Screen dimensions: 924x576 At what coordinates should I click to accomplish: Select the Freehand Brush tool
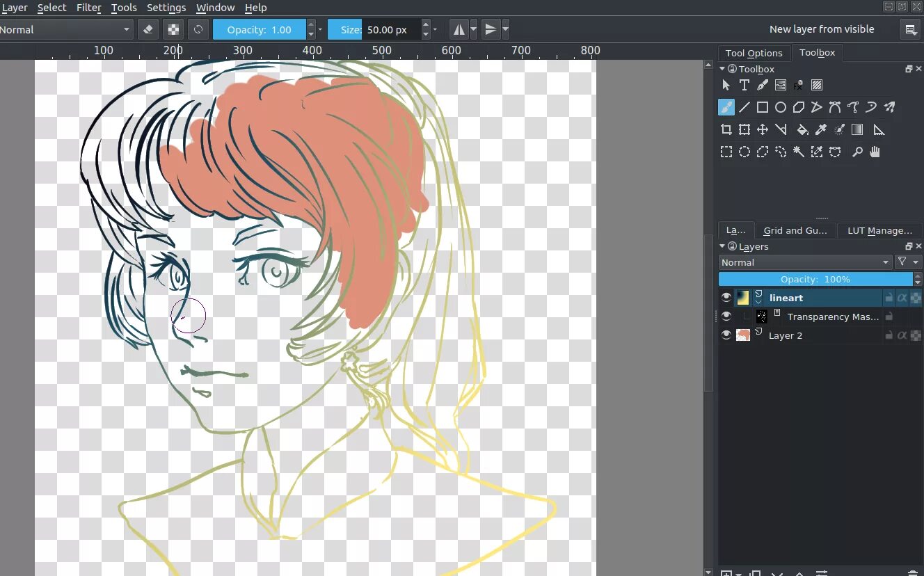726,107
